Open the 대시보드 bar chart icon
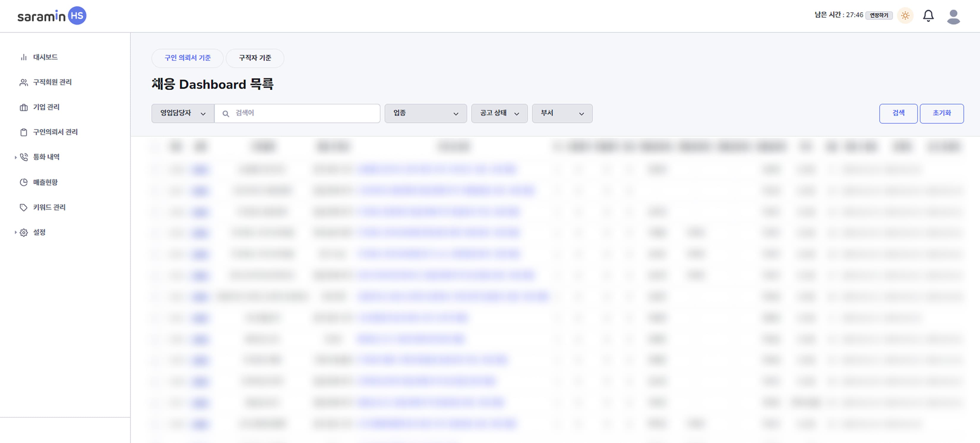 pyautogui.click(x=23, y=57)
